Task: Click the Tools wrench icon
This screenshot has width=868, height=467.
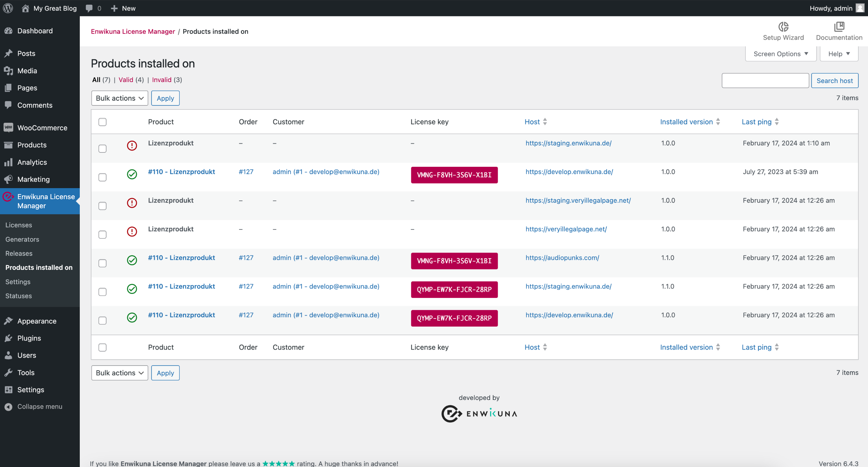Action: tap(8, 372)
